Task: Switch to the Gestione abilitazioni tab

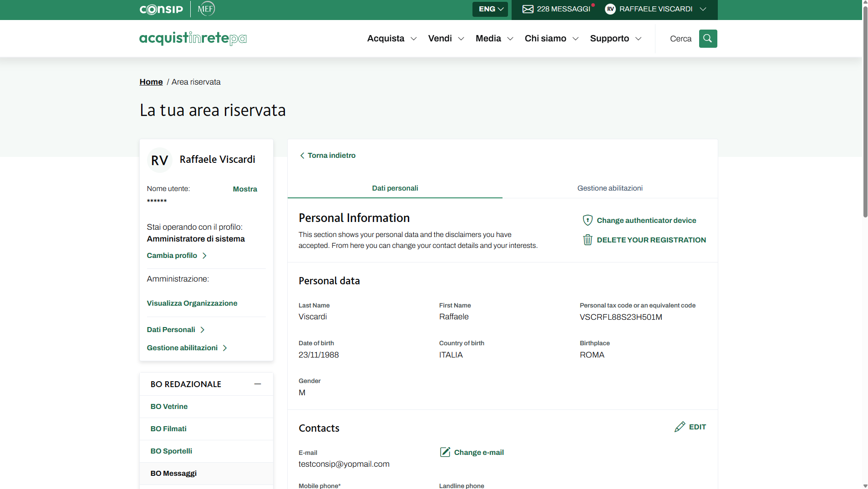Action: point(609,188)
